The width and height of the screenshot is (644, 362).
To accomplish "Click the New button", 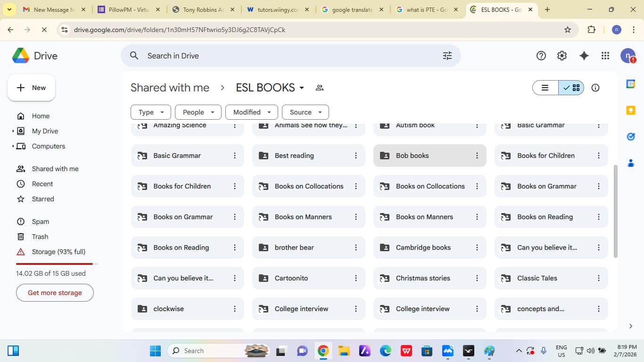I will 31,87.
